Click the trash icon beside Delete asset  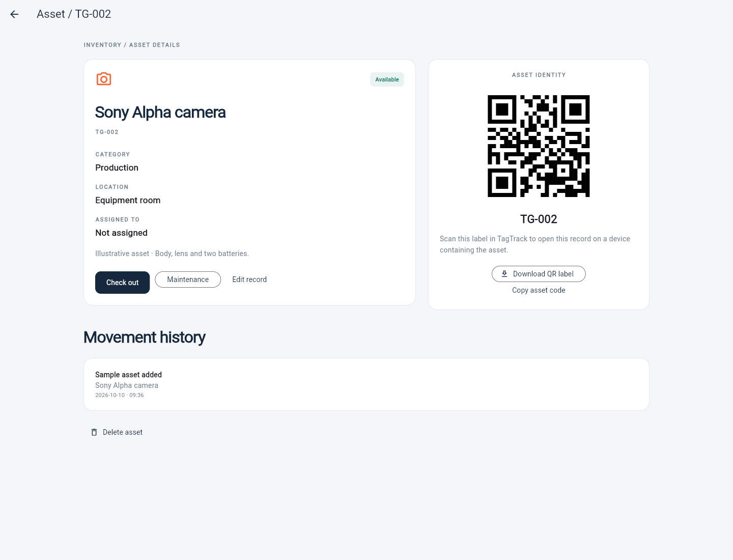coord(94,432)
